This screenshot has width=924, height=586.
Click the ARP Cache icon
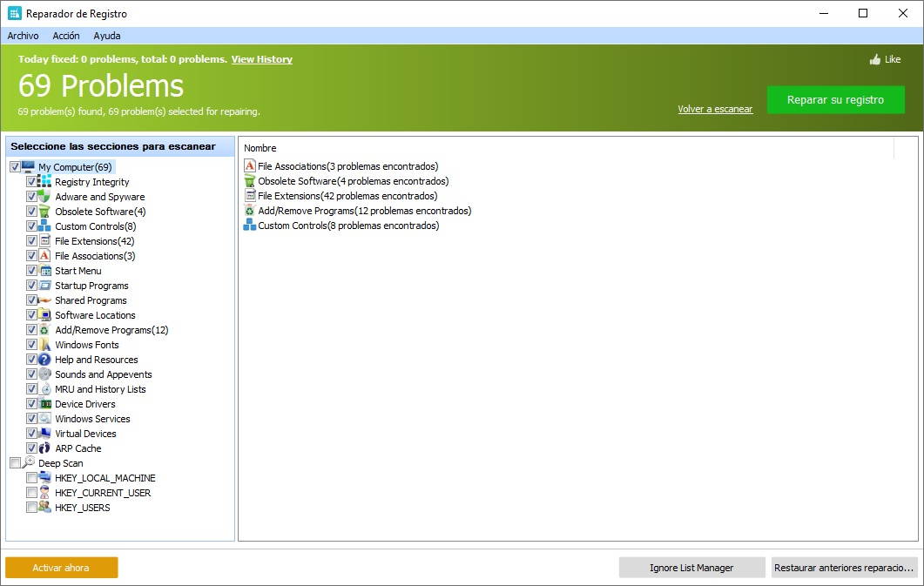pyautogui.click(x=45, y=448)
